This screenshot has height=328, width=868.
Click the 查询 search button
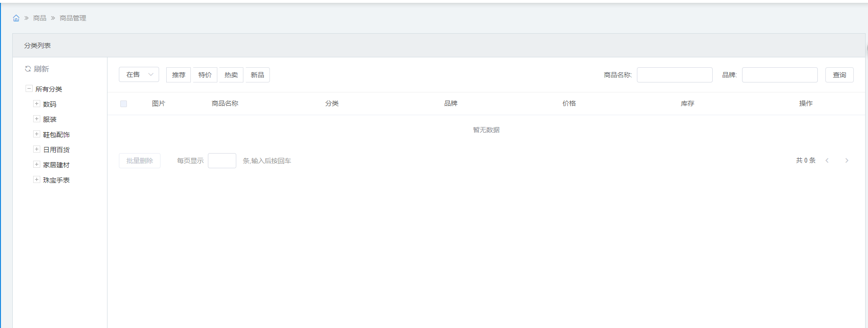[x=840, y=75]
